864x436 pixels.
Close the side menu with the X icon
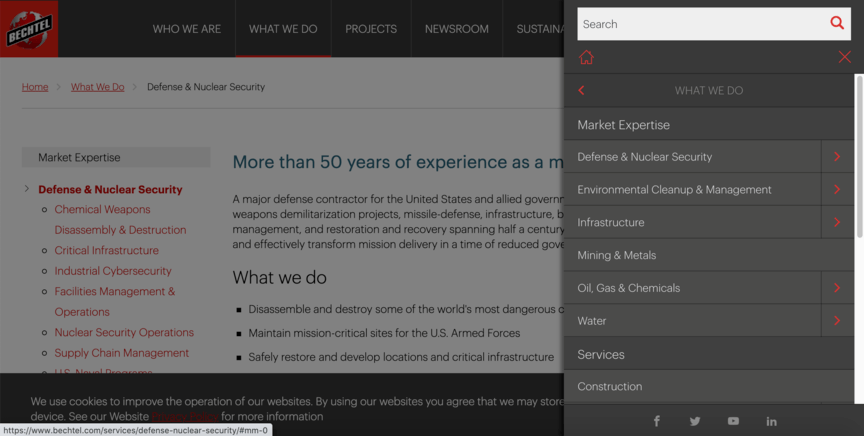(x=845, y=57)
